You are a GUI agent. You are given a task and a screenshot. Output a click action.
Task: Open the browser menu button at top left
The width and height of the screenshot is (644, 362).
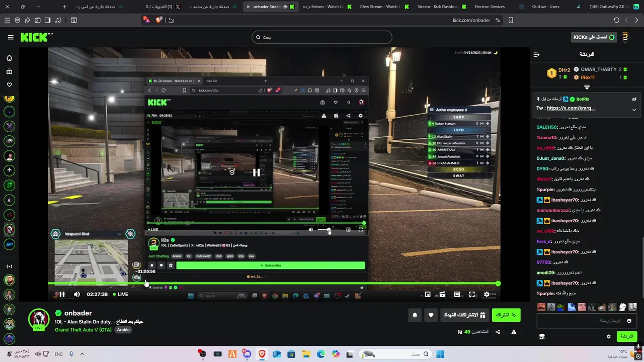click(x=7, y=20)
